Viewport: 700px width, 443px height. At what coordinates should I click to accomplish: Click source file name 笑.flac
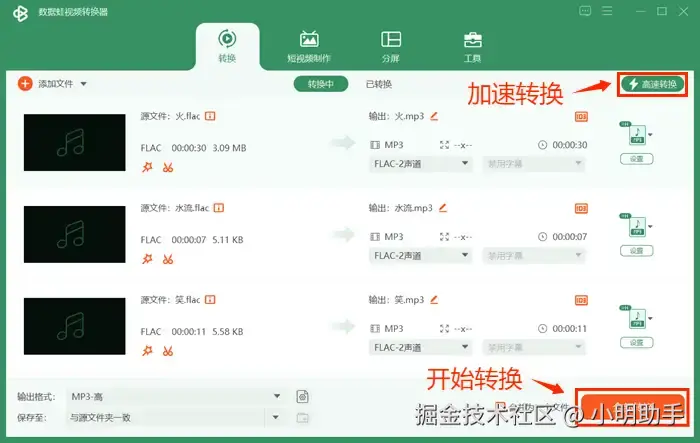pyautogui.click(x=188, y=300)
